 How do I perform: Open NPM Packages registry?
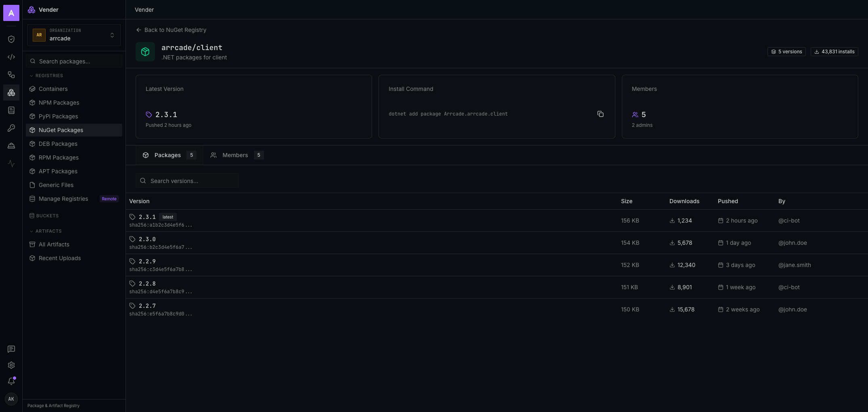[x=74, y=103]
